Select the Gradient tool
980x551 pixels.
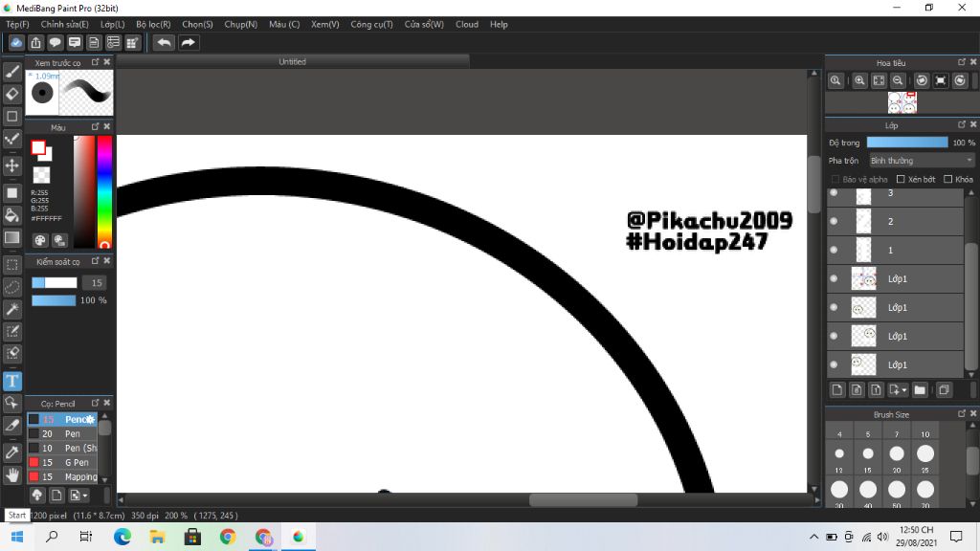(11, 237)
